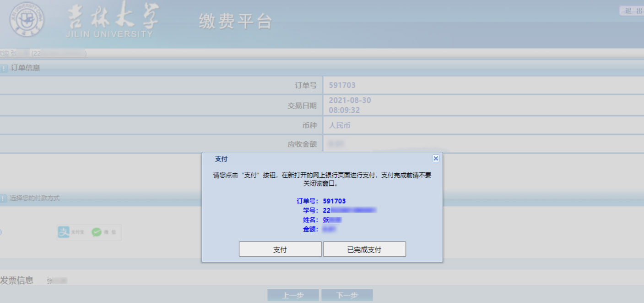The image size is (644, 303).
Task: Click the 人民币 currency value
Action: click(340, 125)
